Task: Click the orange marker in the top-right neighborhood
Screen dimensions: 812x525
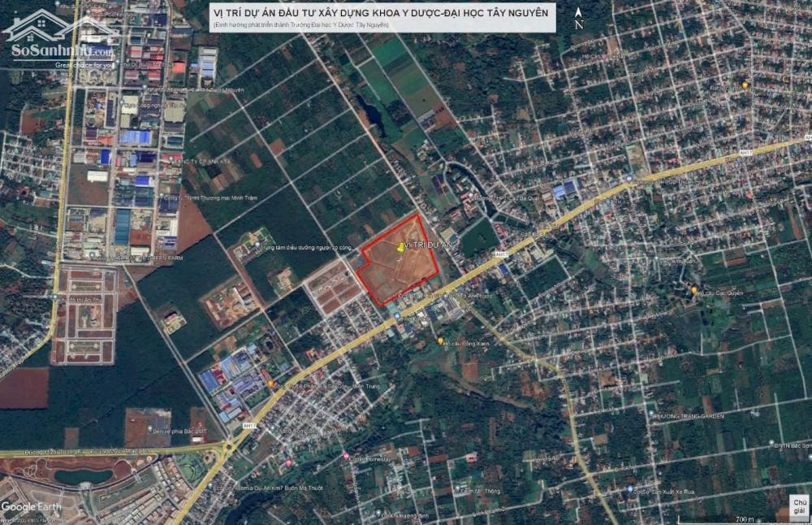Action: coord(745,85)
